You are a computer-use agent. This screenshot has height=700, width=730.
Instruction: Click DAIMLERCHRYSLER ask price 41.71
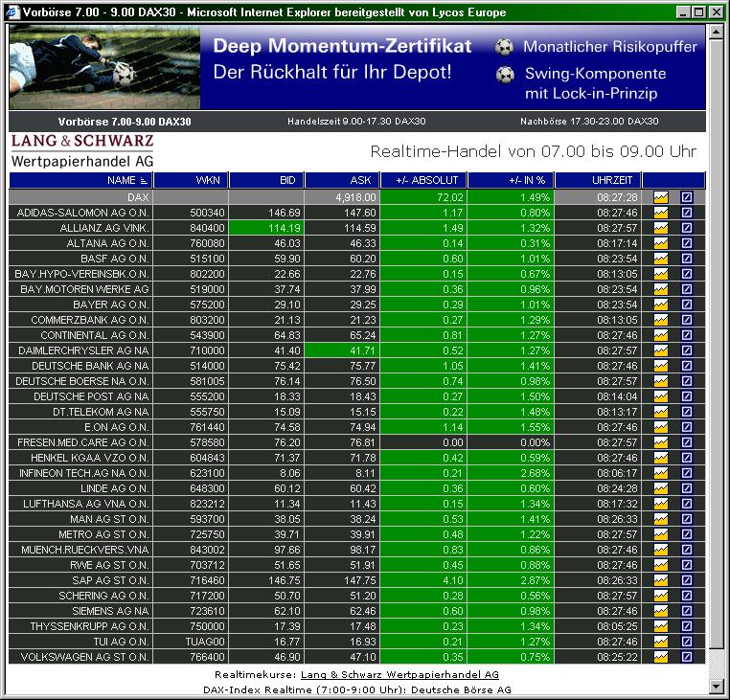(x=343, y=350)
